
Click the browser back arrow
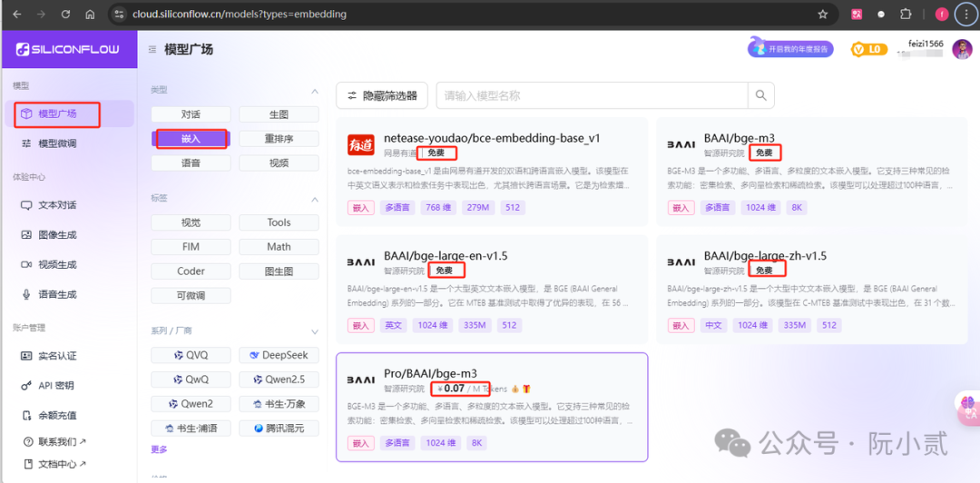17,14
